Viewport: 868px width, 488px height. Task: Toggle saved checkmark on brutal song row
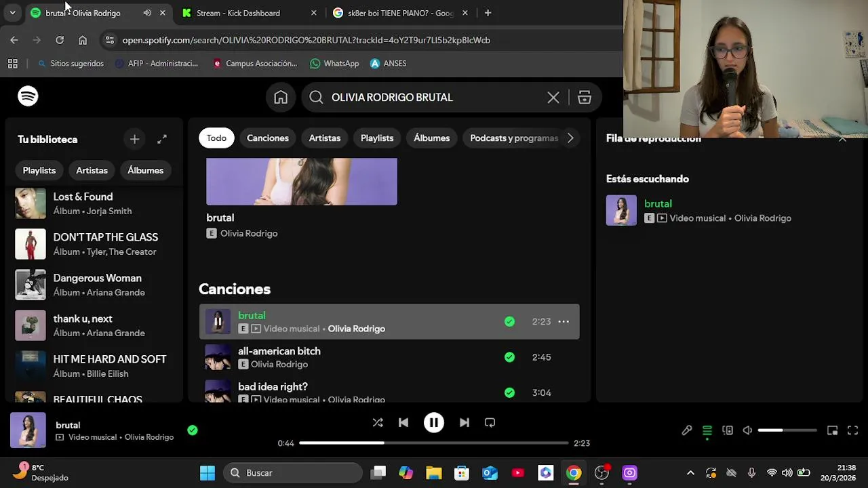pos(509,321)
